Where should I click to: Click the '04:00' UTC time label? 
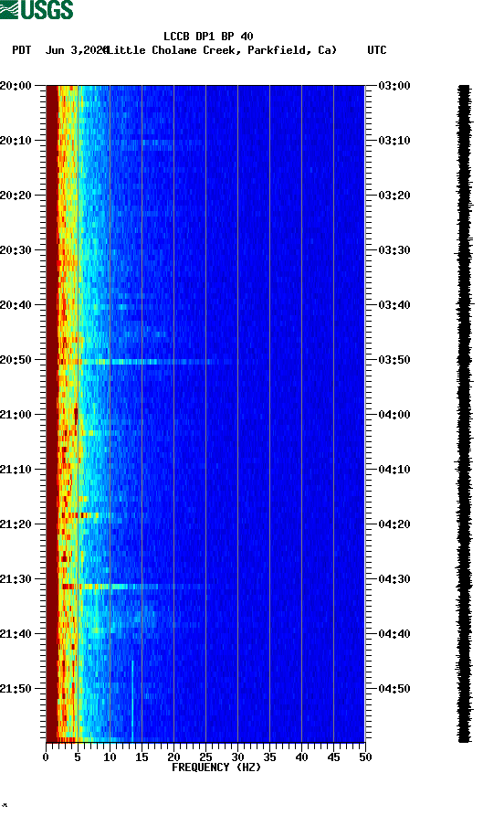coord(394,415)
